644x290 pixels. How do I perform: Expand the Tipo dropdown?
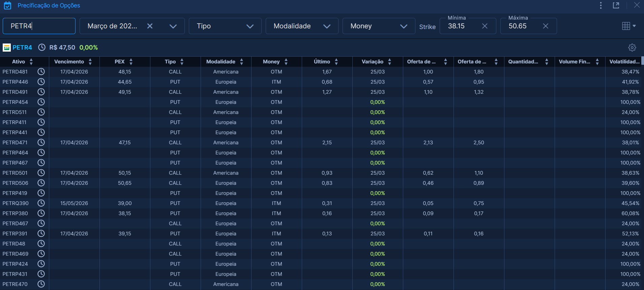pos(250,26)
